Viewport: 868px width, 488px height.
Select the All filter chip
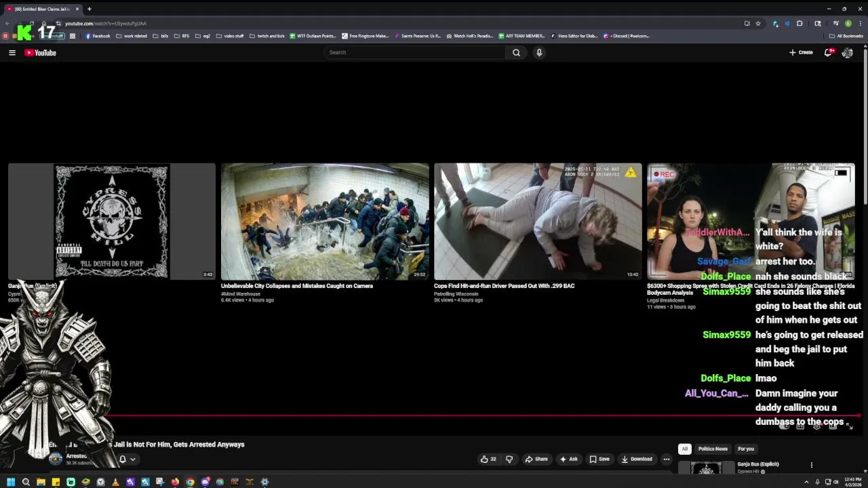tap(685, 449)
